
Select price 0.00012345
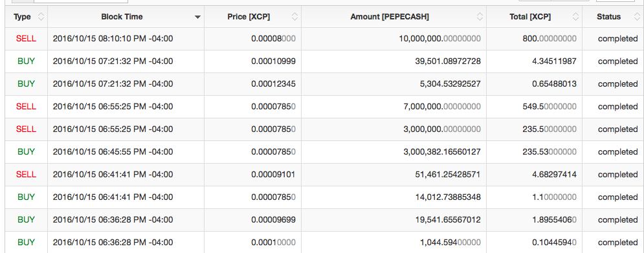pos(274,83)
